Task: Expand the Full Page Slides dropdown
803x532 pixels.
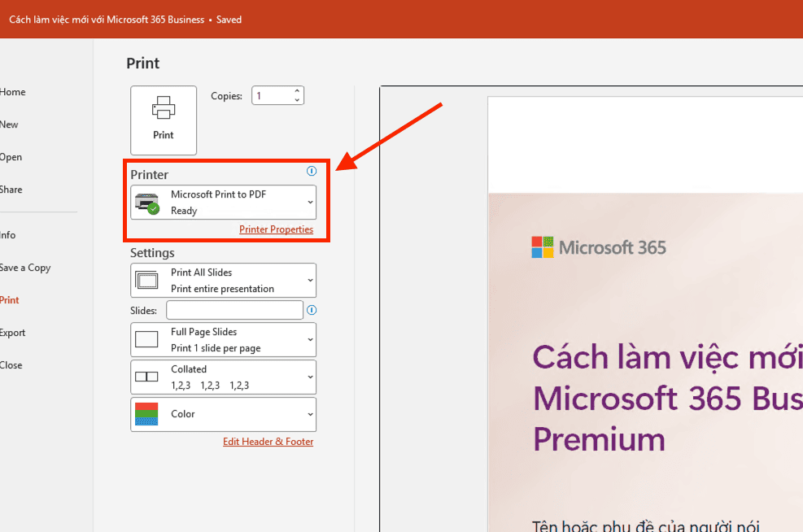Action: coord(223,339)
